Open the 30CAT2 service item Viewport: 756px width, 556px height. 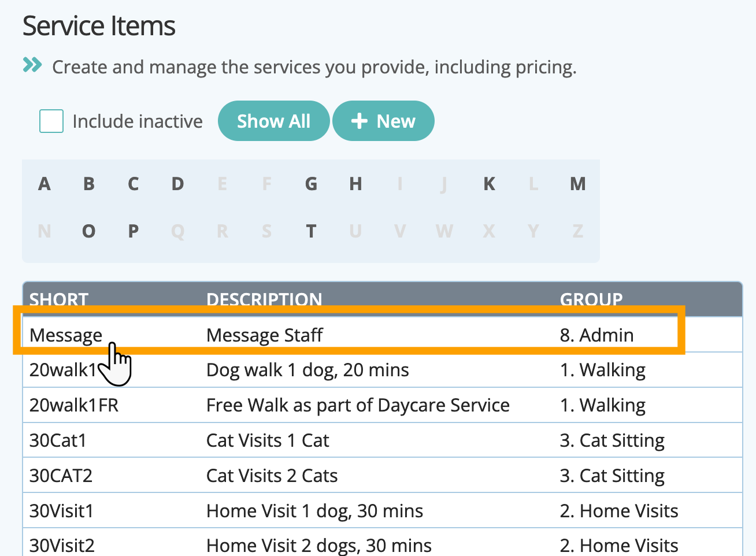pos(61,476)
